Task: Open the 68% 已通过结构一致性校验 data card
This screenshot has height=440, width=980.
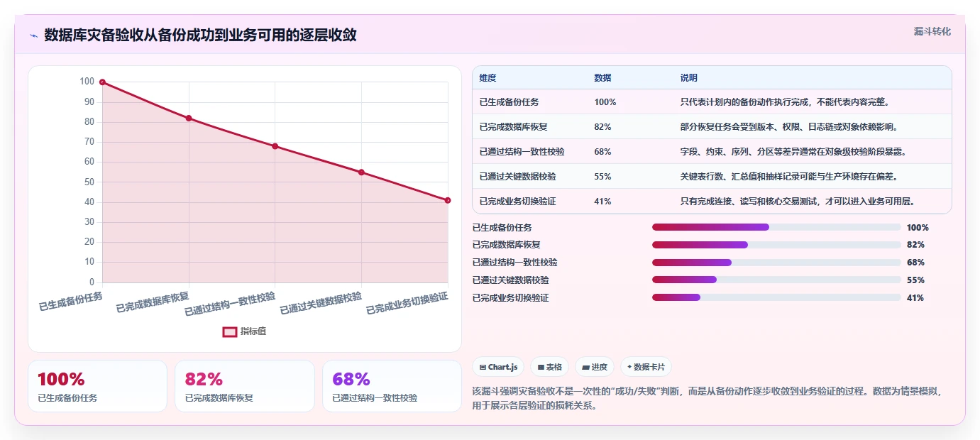Action: pyautogui.click(x=392, y=386)
